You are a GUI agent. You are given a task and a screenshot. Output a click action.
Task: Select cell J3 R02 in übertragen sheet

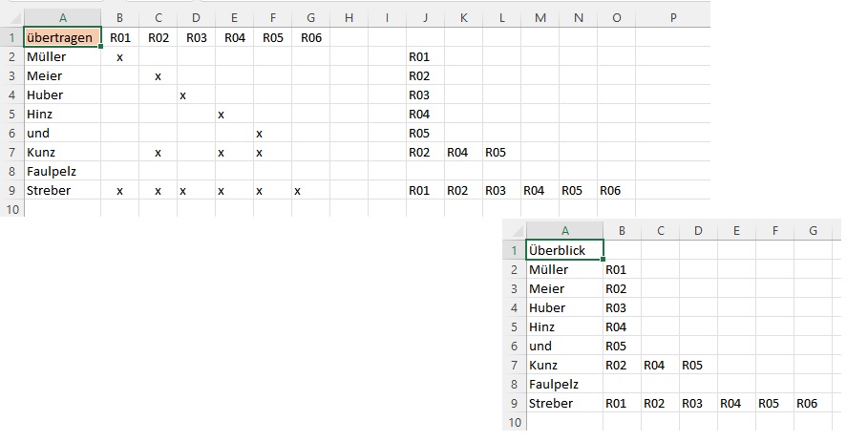tap(425, 75)
